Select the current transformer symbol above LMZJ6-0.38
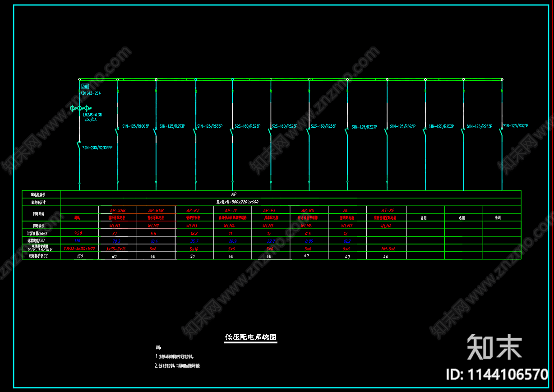The image size is (554, 392). (x=80, y=108)
